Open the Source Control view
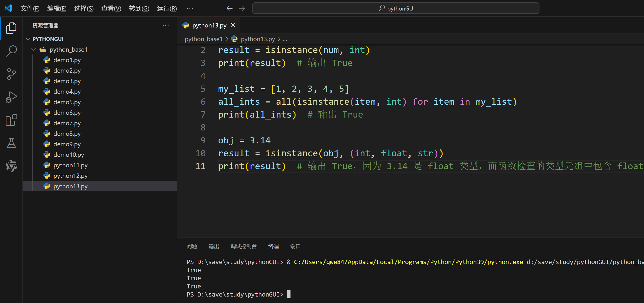Image resolution: width=644 pixels, height=303 pixels. [11, 74]
